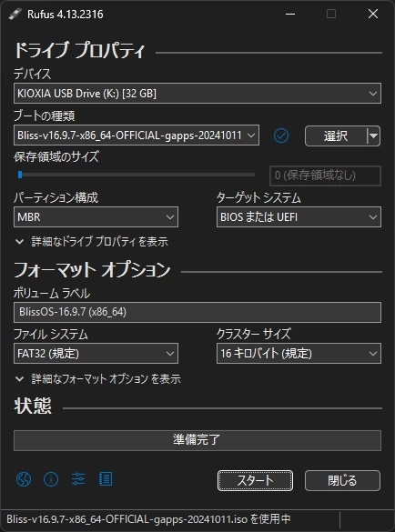Open the application settings sliders icon
395x532 pixels.
(78, 479)
